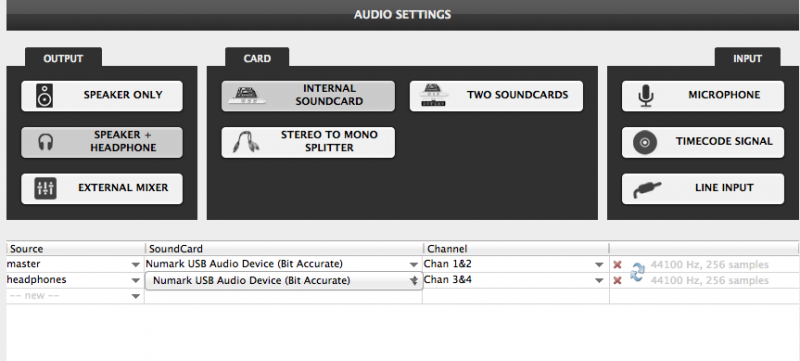This screenshot has height=361, width=800.
Task: Switch to the OUTPUT tab
Action: (63, 58)
